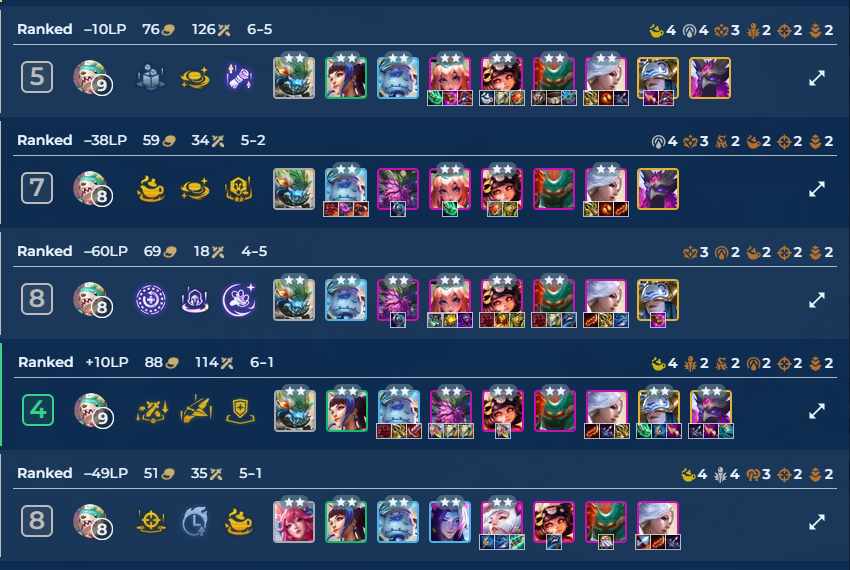
Task: Click the golden teapot augment in 7th place row
Action: coord(151,189)
